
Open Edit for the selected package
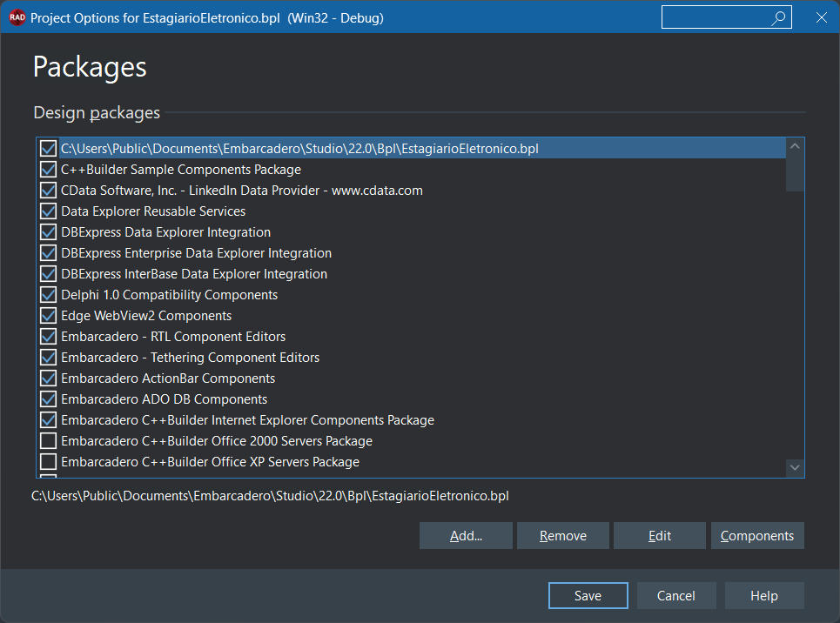[660, 536]
